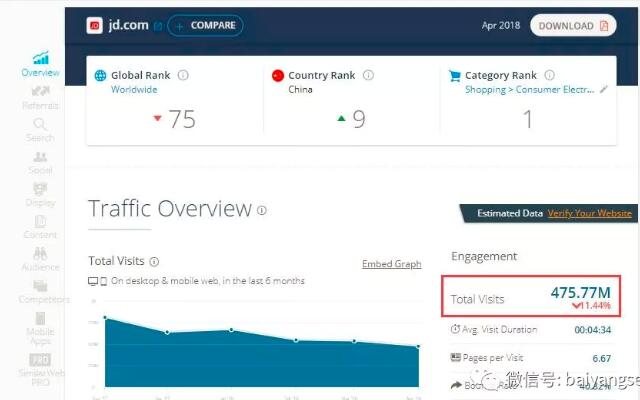The image size is (640, 400).
Task: Open jd.com external link icon
Action: point(157,25)
